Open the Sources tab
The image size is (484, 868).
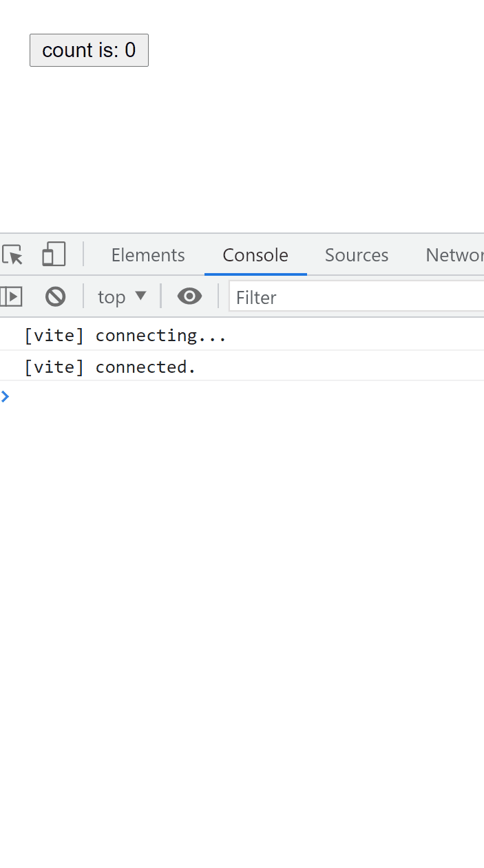click(x=357, y=255)
